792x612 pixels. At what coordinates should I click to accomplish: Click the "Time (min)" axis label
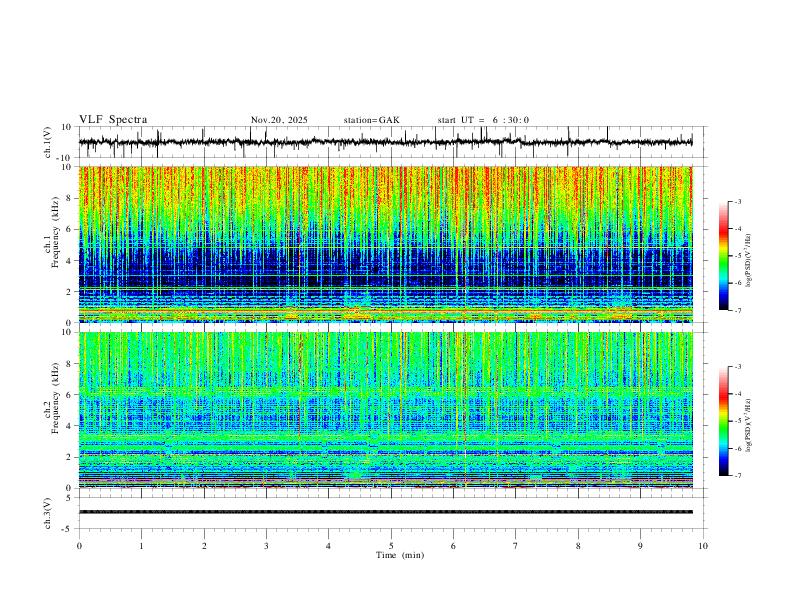400,555
